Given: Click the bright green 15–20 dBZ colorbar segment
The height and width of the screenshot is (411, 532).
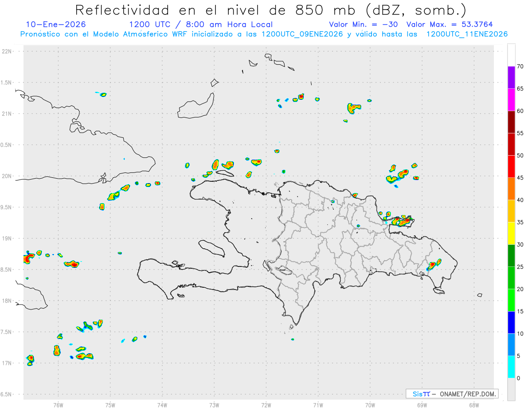Looking at the screenshot, I should point(511,300).
